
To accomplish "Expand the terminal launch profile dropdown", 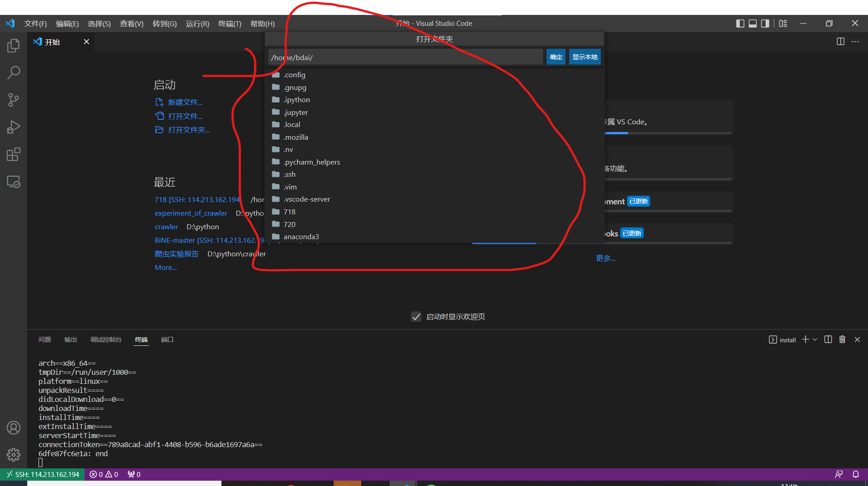I will pyautogui.click(x=815, y=340).
